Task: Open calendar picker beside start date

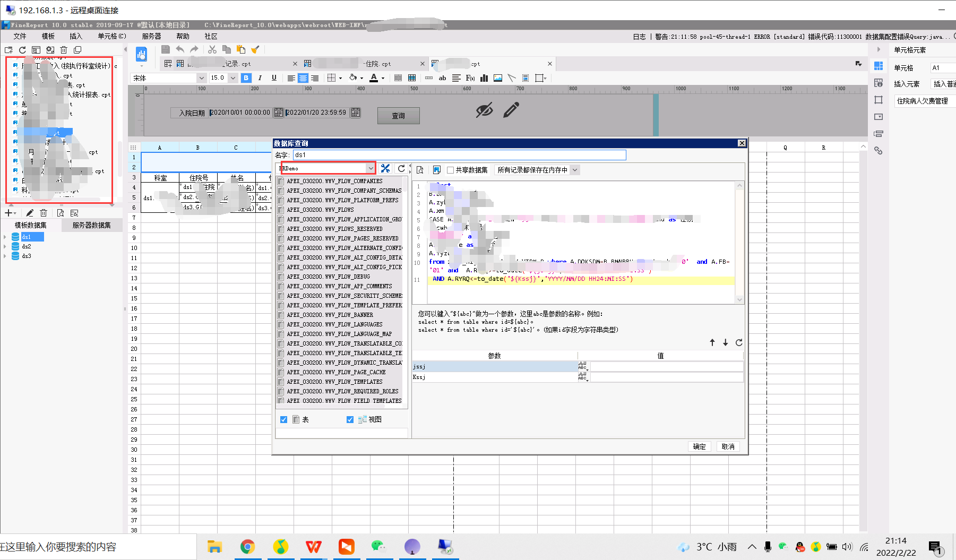Action: tap(278, 113)
